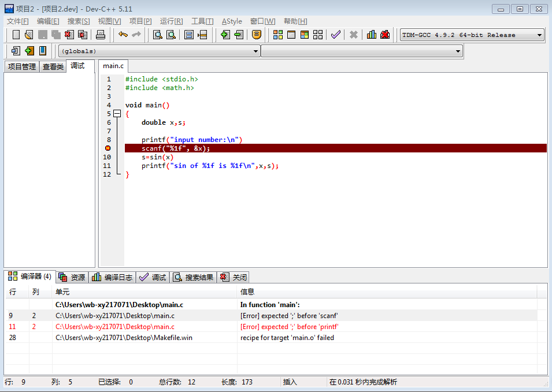The image size is (552, 392).
Task: Switch to the 项目管理 tab
Action: [x=22, y=66]
